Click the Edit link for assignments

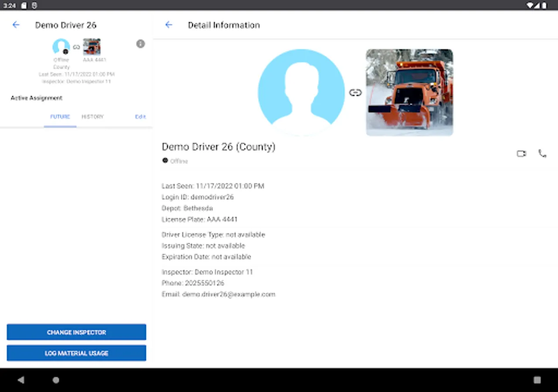(x=140, y=117)
